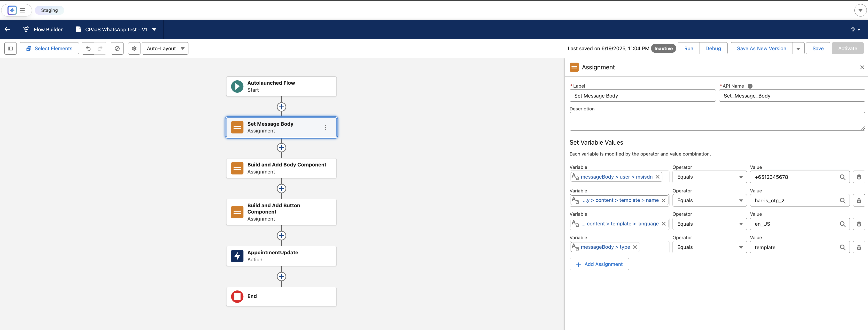868x330 pixels.
Task: Click the API Name info icon
Action: [750, 86]
